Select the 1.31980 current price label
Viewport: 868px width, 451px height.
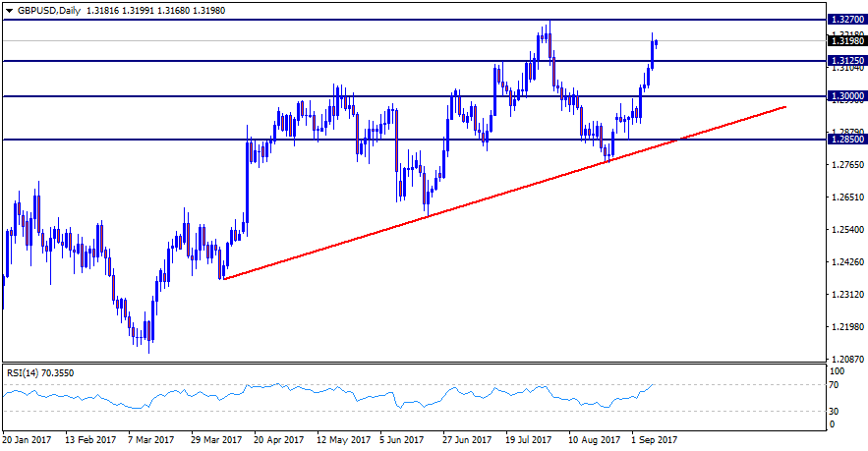pos(845,41)
